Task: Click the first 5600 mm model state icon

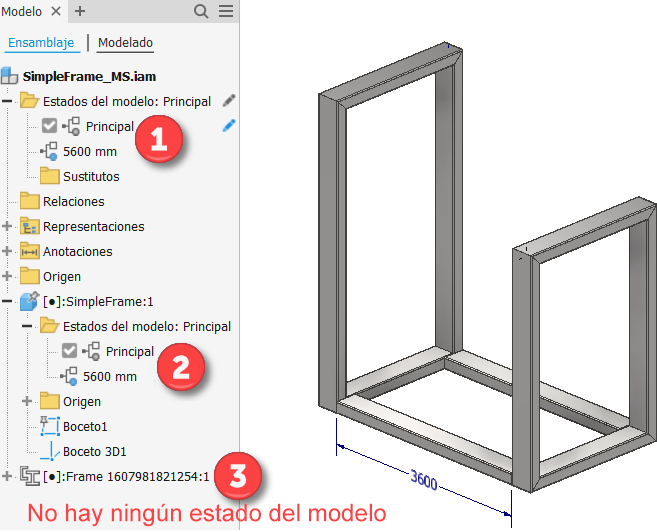Action: coord(49,151)
